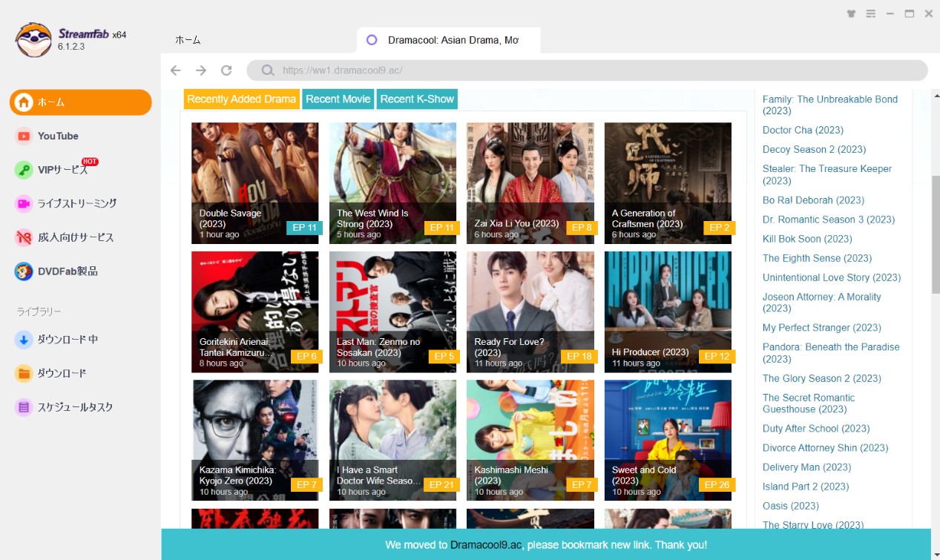The width and height of the screenshot is (940, 560).
Task: Click Pandora: Beneath the Paradise link
Action: click(831, 353)
